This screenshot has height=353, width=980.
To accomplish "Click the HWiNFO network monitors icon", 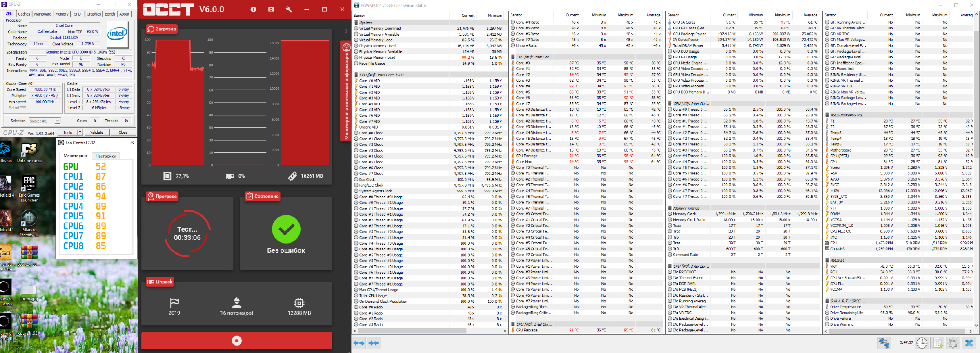I will pos(884,343).
